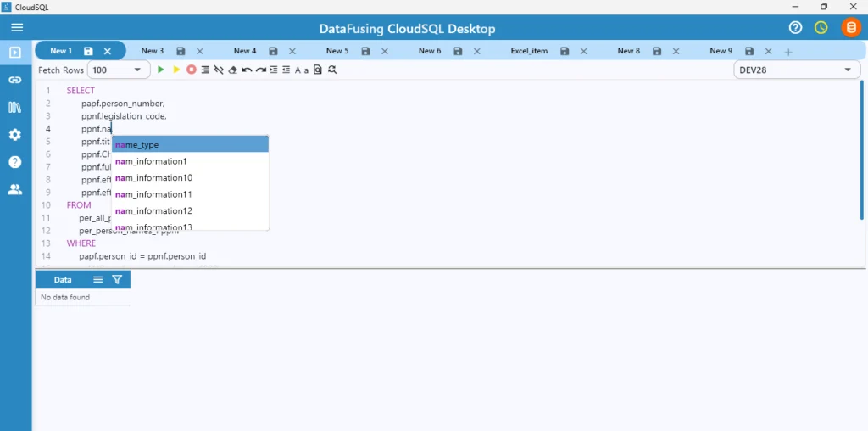Increase indent of selected lines
Viewport: 868px width, 431px height.
(274, 70)
